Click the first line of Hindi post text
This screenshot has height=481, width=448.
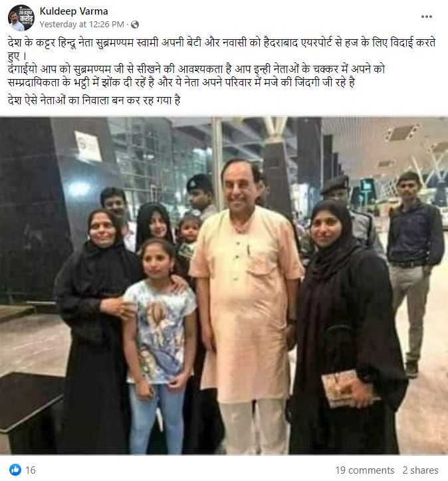[x=221, y=43]
